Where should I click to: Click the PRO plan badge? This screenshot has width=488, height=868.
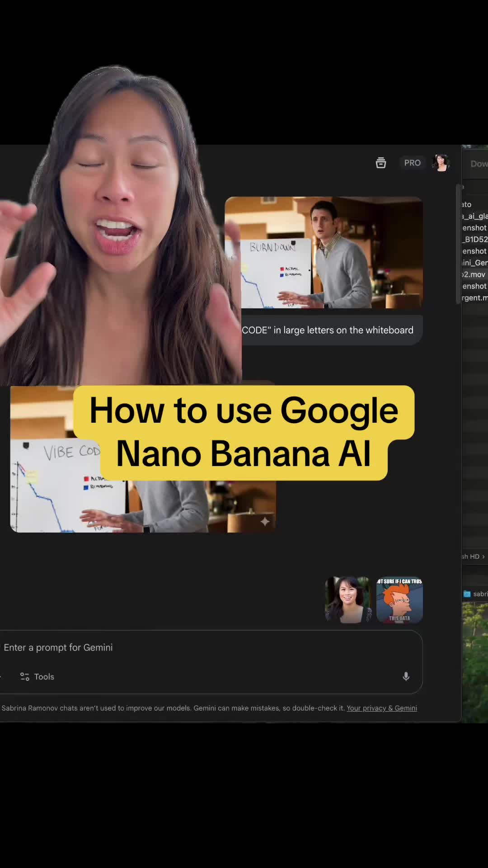[x=412, y=163]
